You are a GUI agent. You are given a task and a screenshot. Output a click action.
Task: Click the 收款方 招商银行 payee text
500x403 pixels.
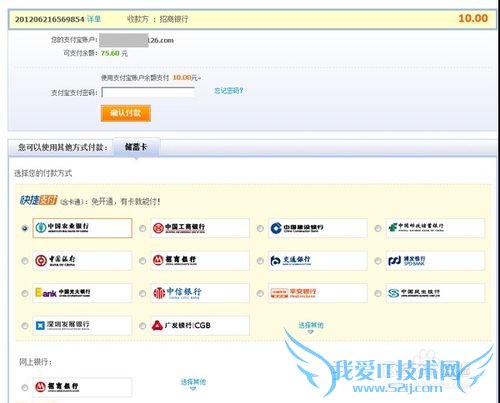[x=157, y=19]
